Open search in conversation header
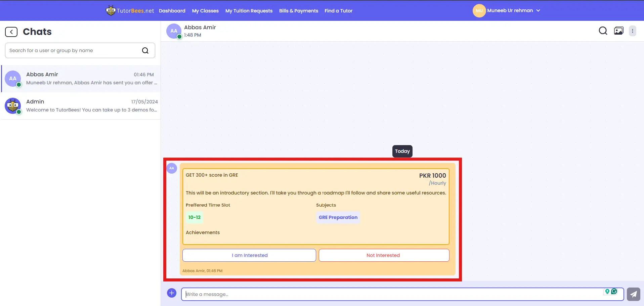The height and width of the screenshot is (306, 644). [603, 31]
